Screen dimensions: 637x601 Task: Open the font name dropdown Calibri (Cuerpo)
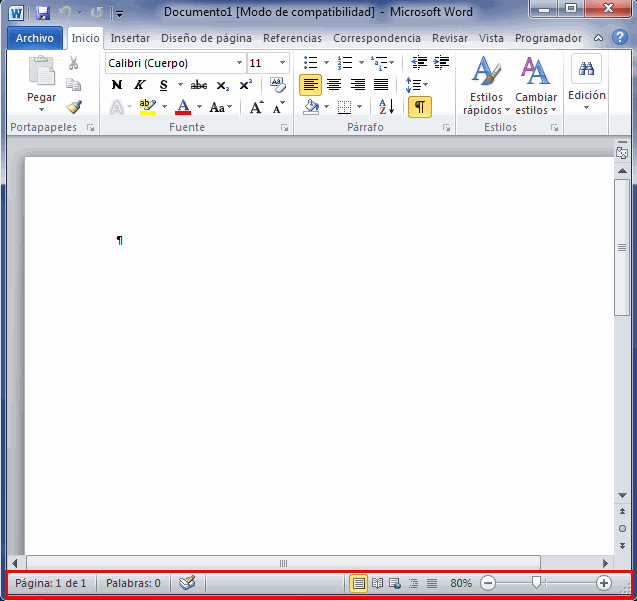pyautogui.click(x=239, y=63)
